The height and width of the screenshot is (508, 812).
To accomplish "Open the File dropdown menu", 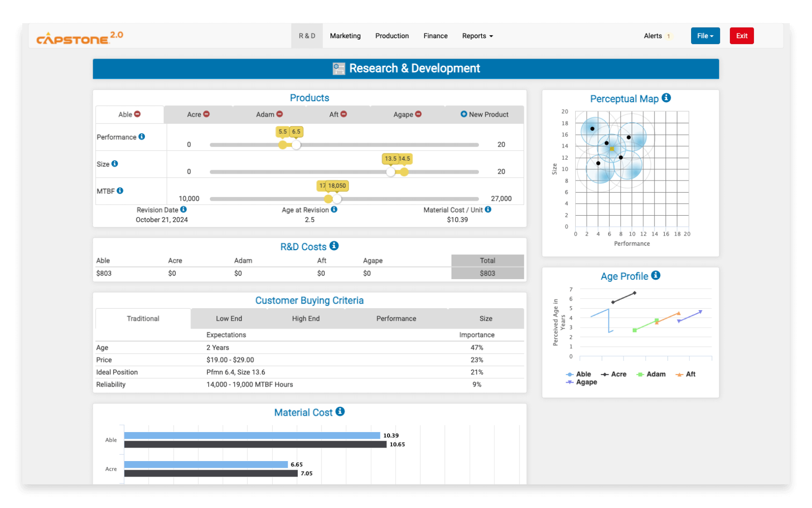I will 705,36.
